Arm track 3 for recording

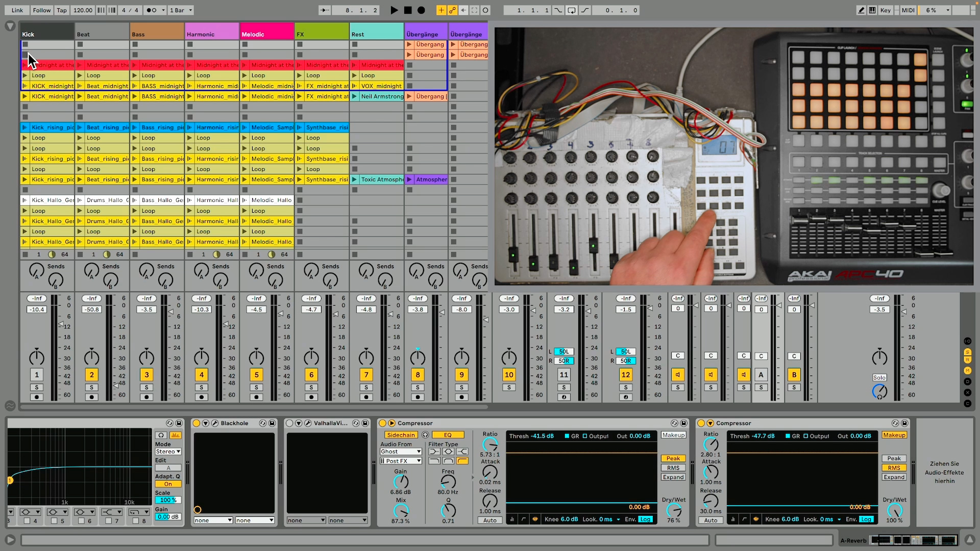146,397
